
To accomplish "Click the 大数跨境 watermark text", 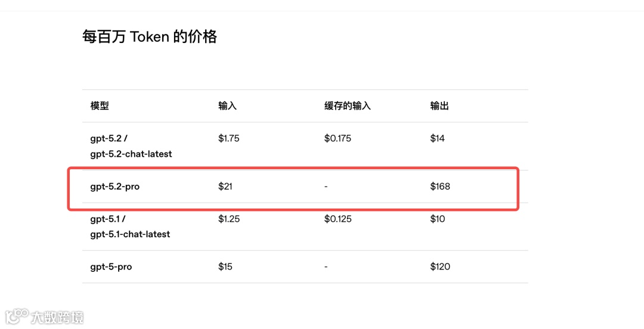I will (x=57, y=318).
